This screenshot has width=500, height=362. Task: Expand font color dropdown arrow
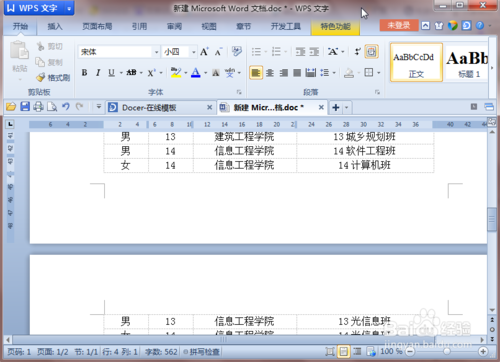coord(205,73)
